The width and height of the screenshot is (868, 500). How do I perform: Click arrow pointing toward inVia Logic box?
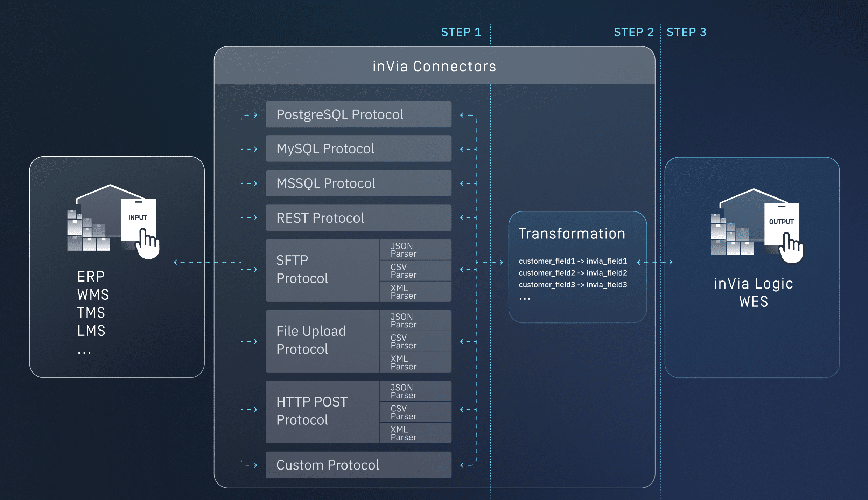click(x=671, y=262)
